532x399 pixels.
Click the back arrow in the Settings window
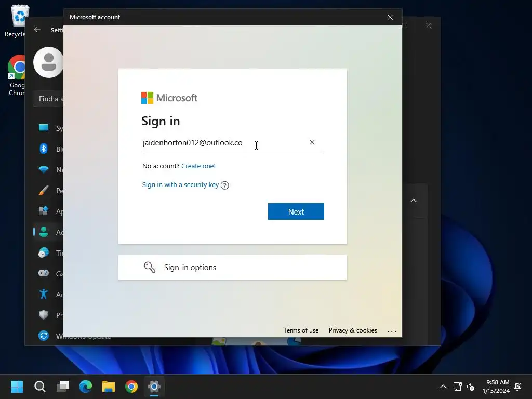coord(37,30)
